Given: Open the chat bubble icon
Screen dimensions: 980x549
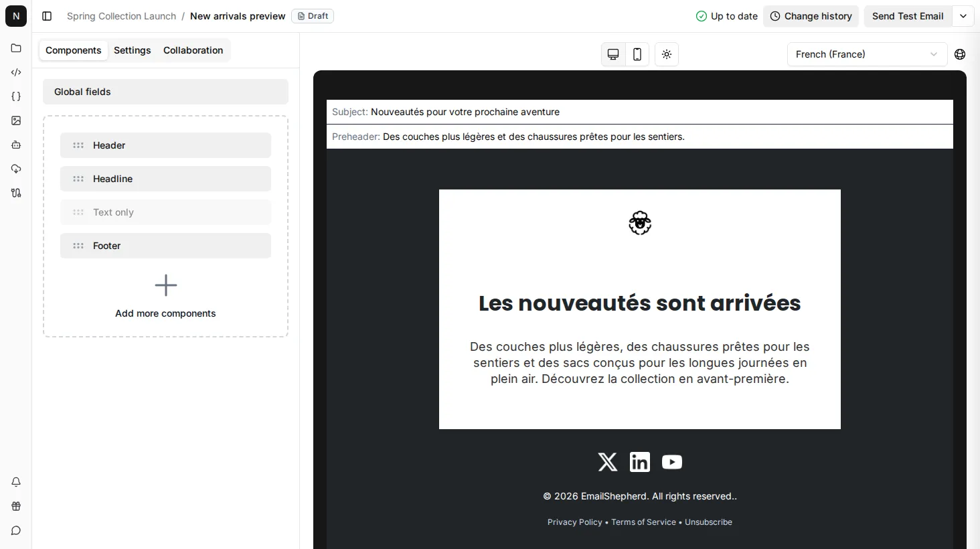Looking at the screenshot, I should pos(16,531).
